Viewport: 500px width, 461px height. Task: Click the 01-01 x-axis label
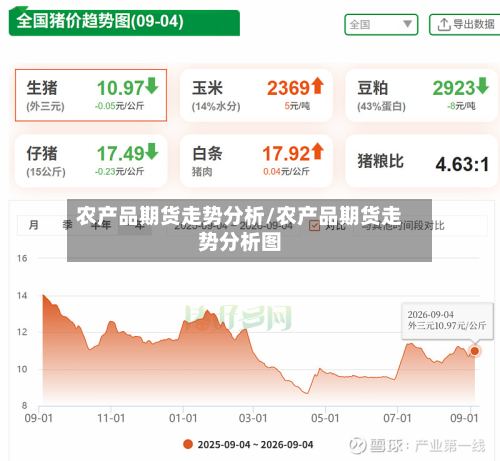click(183, 418)
